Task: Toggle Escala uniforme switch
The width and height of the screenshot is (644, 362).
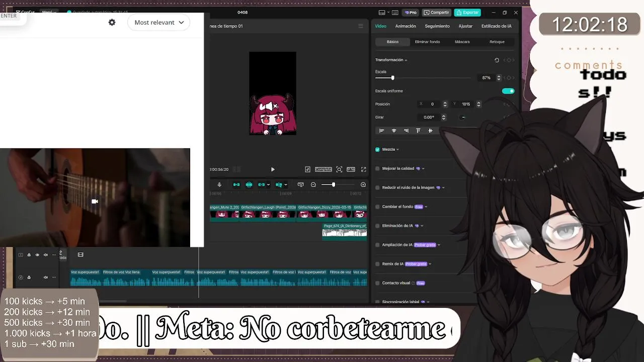Action: 508,91
